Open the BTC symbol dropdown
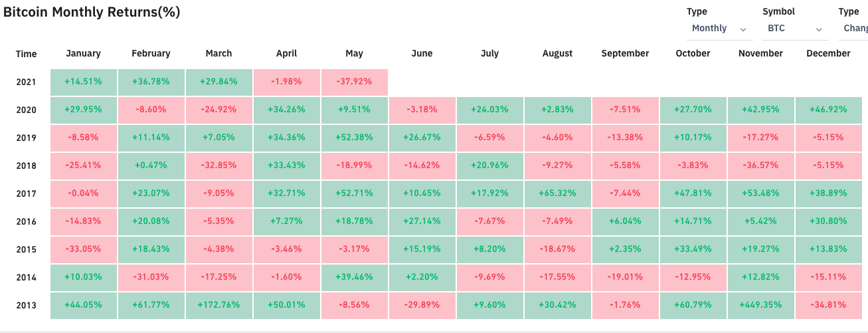Viewport: 868px width, 333px height. (794, 29)
